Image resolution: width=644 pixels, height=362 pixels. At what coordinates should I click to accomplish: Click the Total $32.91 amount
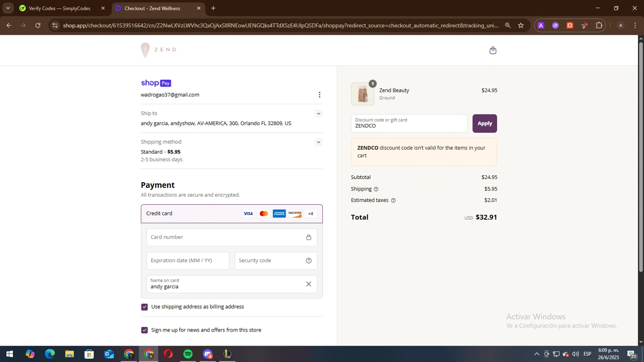(x=486, y=217)
